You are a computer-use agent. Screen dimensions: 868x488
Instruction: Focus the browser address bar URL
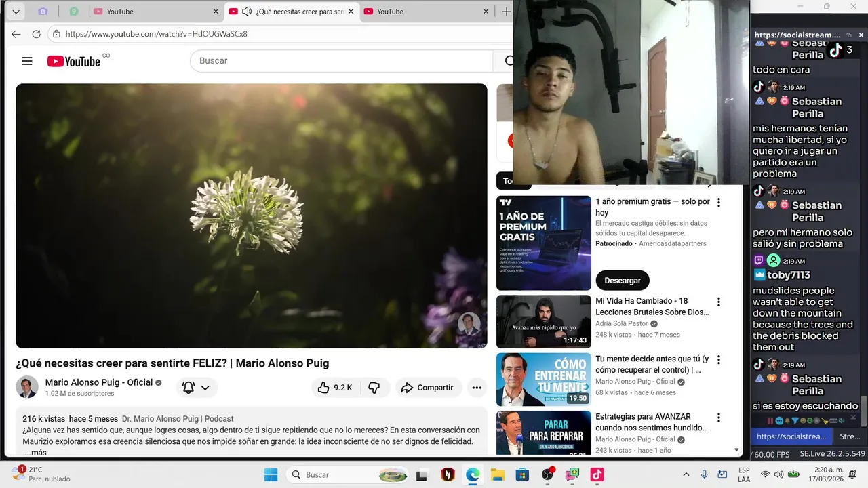point(156,34)
